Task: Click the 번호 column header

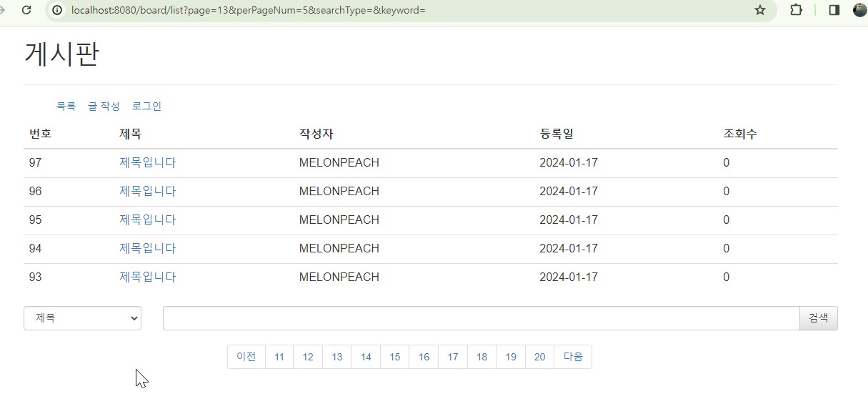Action: click(40, 134)
